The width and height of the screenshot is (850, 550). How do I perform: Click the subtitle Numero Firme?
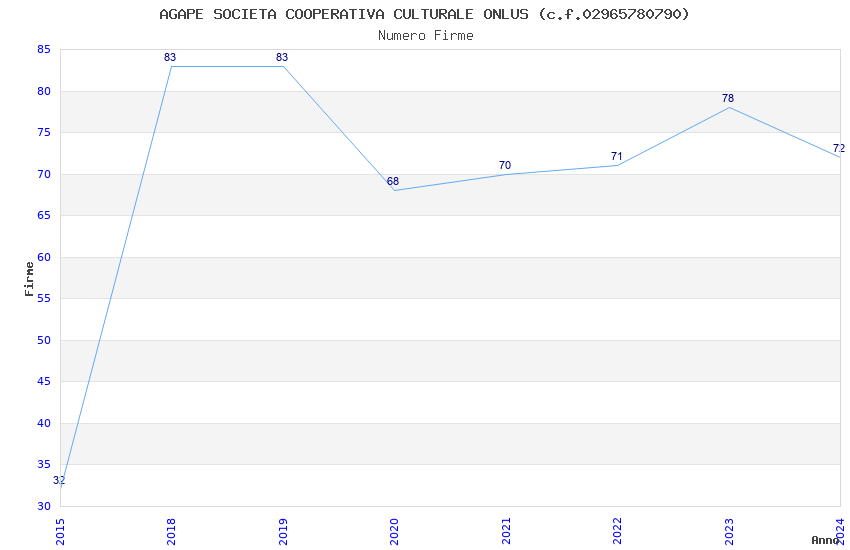(426, 36)
